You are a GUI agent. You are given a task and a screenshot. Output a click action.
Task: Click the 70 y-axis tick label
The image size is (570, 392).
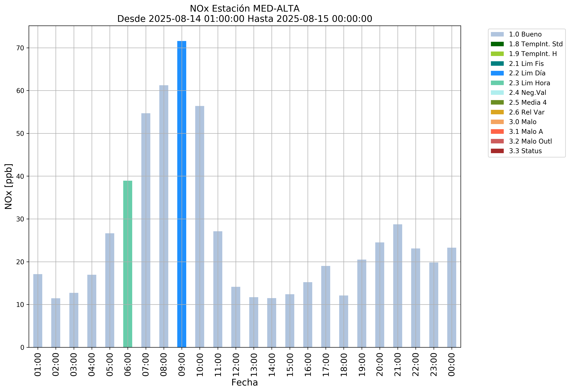20,48
